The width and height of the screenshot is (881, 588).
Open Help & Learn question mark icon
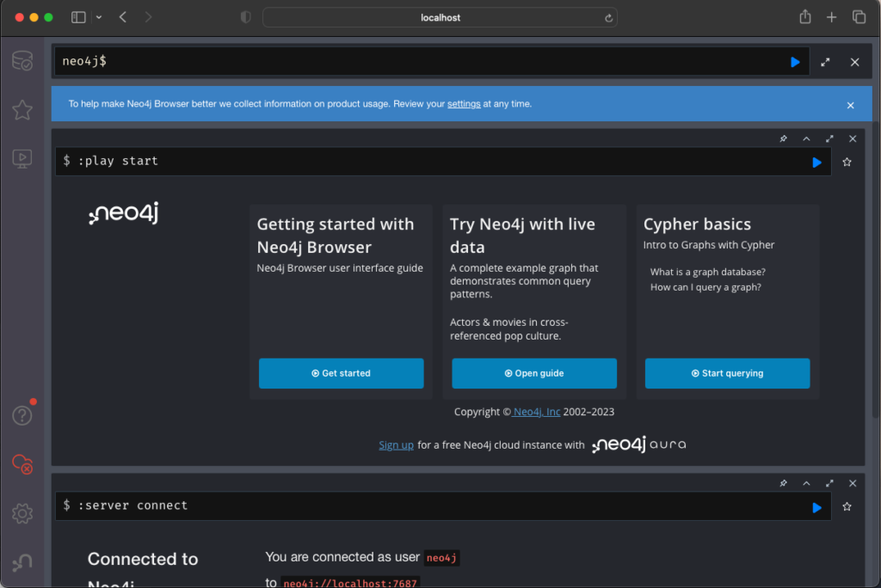22,415
